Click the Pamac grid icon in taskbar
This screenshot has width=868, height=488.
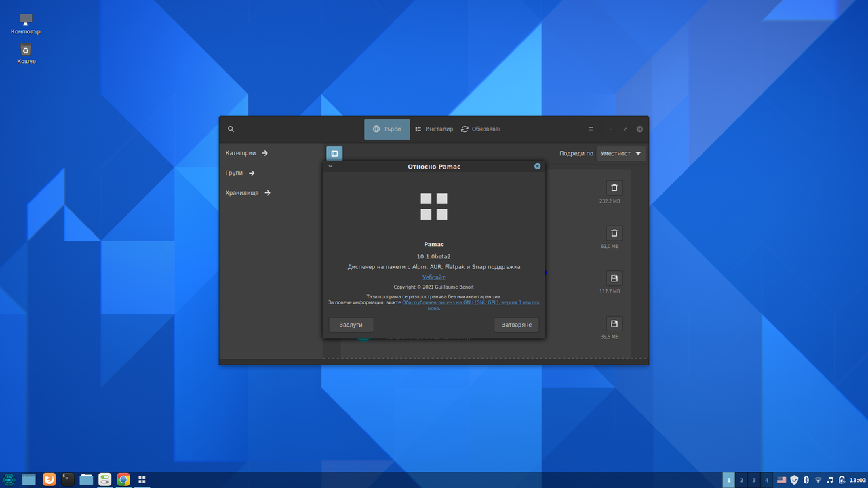point(142,480)
